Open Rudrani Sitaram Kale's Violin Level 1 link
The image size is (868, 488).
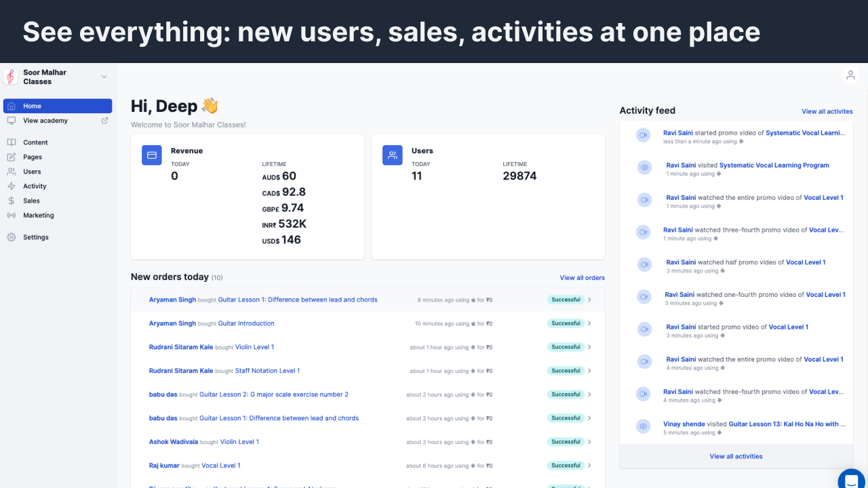(255, 347)
